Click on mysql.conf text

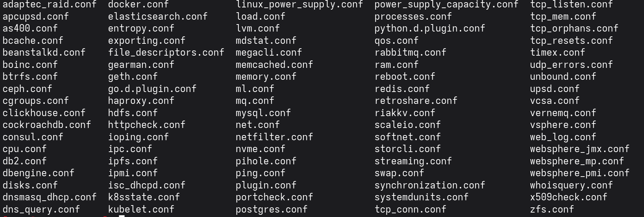[x=263, y=113]
